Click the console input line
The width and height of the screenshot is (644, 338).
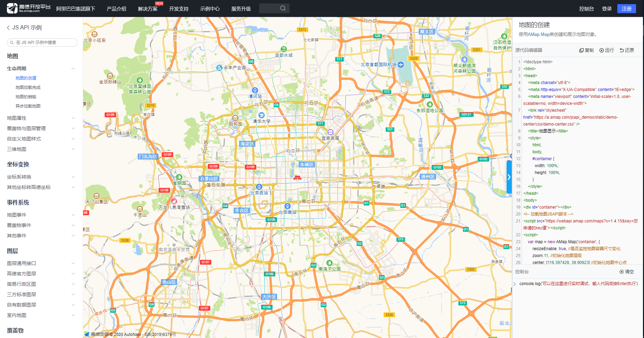click(578, 284)
